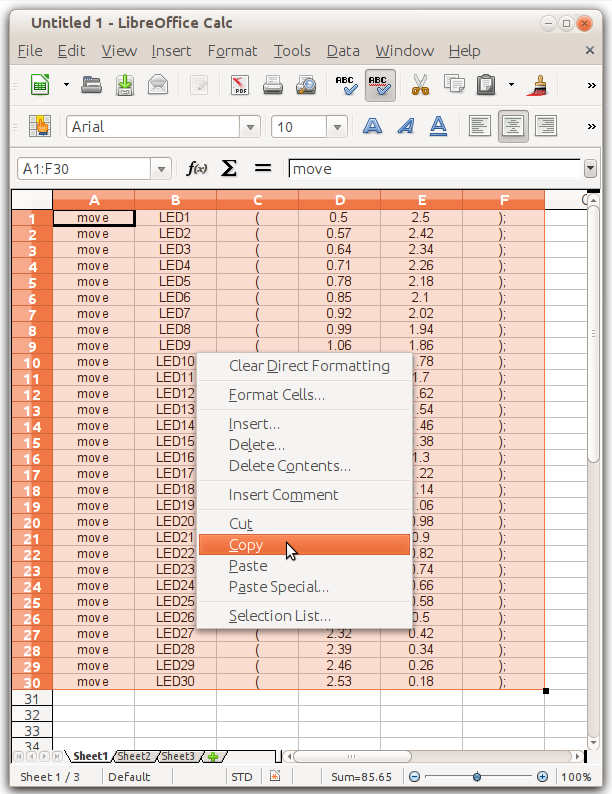The height and width of the screenshot is (794, 612).
Task: Toggle Bold formatting
Action: point(372,126)
